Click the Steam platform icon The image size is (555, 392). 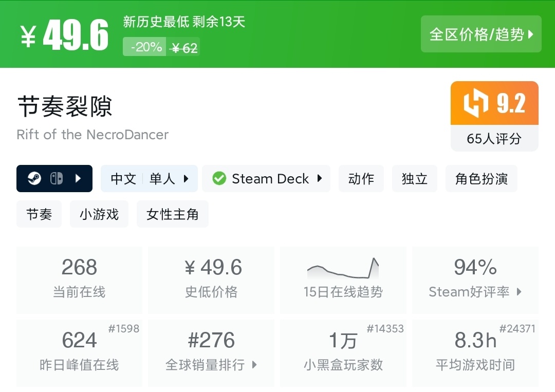tap(35, 179)
